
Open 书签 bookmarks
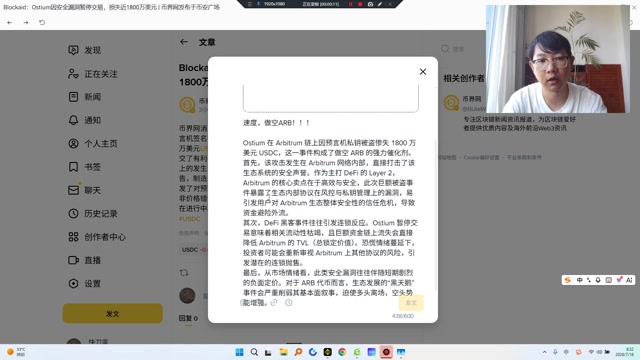tap(84, 167)
